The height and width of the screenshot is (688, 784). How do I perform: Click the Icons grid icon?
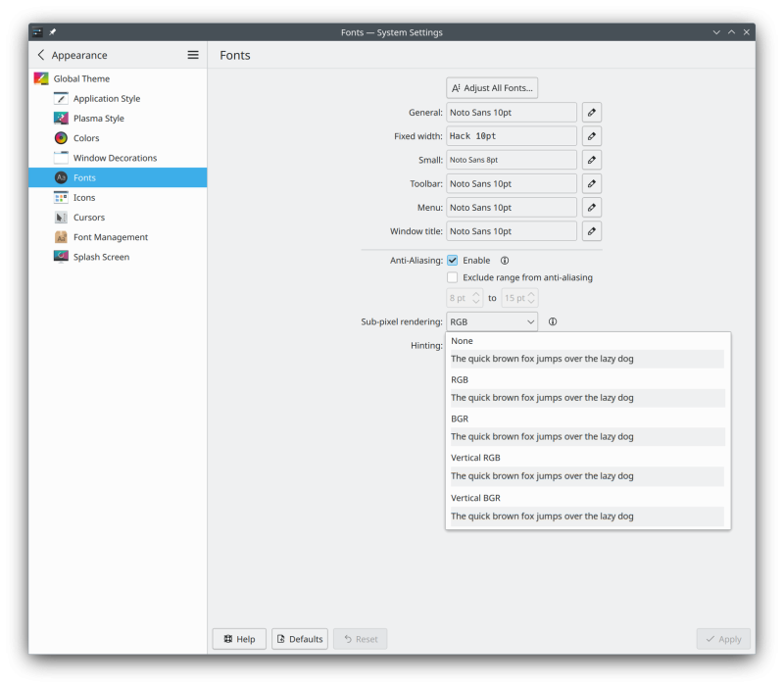pyautogui.click(x=61, y=198)
